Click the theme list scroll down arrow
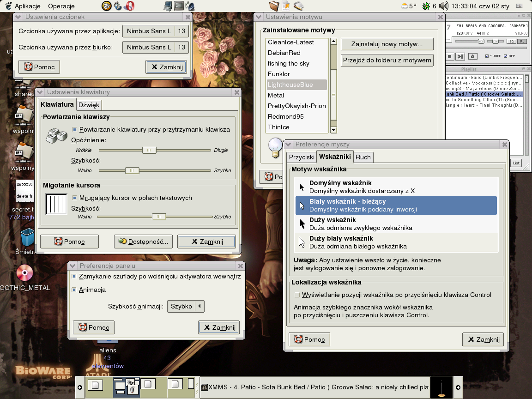 (333, 130)
